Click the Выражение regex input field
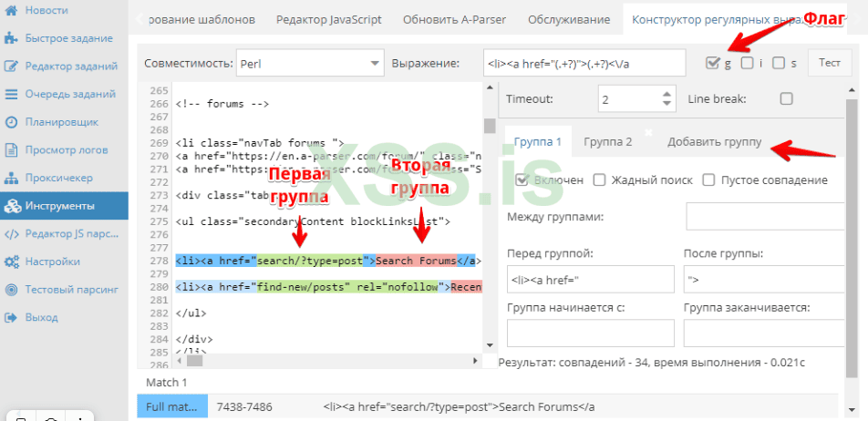Image resolution: width=868 pixels, height=421 pixels. click(584, 63)
